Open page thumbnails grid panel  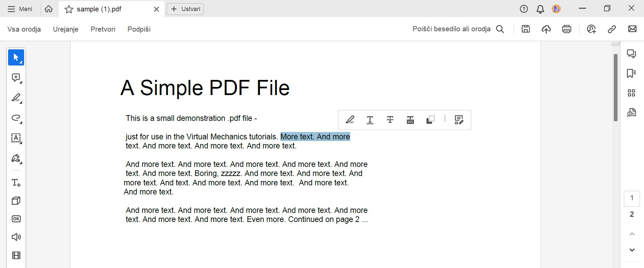click(x=631, y=93)
